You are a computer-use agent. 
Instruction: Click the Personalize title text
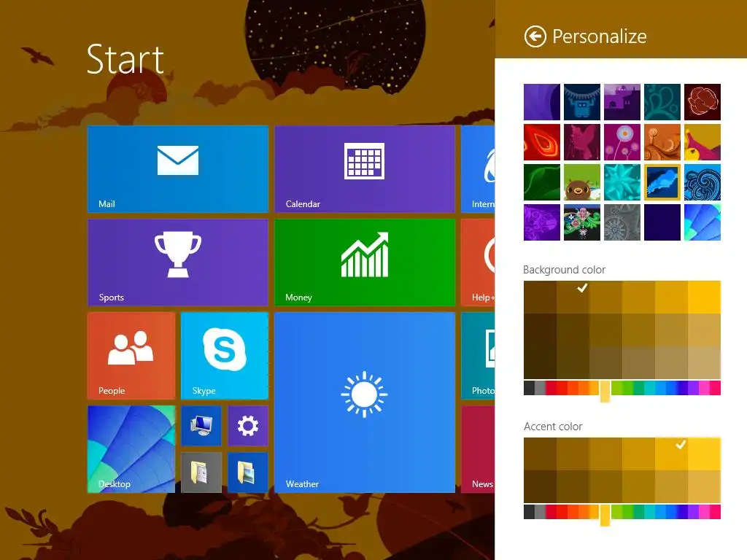tap(600, 36)
